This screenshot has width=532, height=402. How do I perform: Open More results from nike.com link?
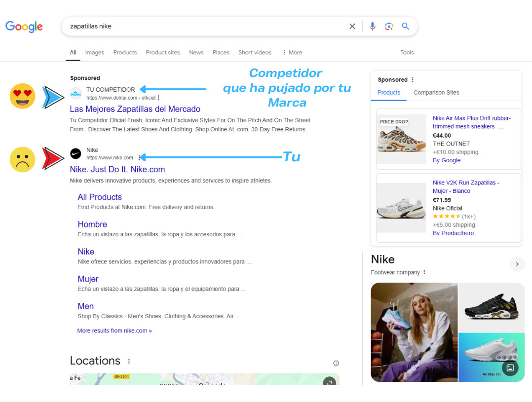click(x=114, y=330)
